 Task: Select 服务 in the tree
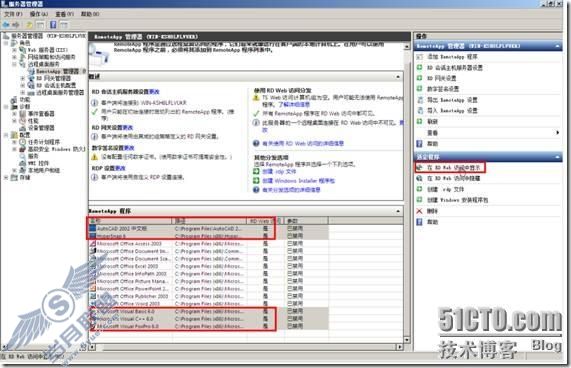tap(33, 156)
